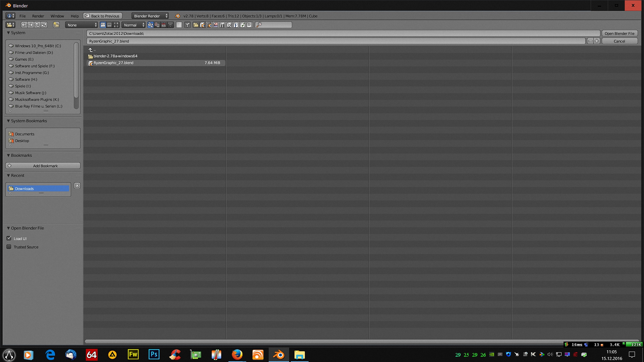This screenshot has width=644, height=362.
Task: Collapse the System Bookmarks panel
Action: point(8,121)
